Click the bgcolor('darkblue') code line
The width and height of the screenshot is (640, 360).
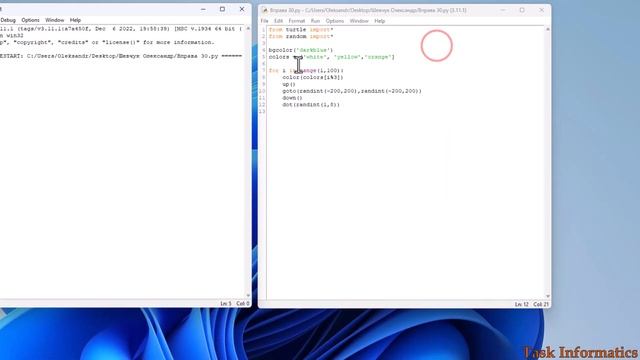tap(301, 50)
